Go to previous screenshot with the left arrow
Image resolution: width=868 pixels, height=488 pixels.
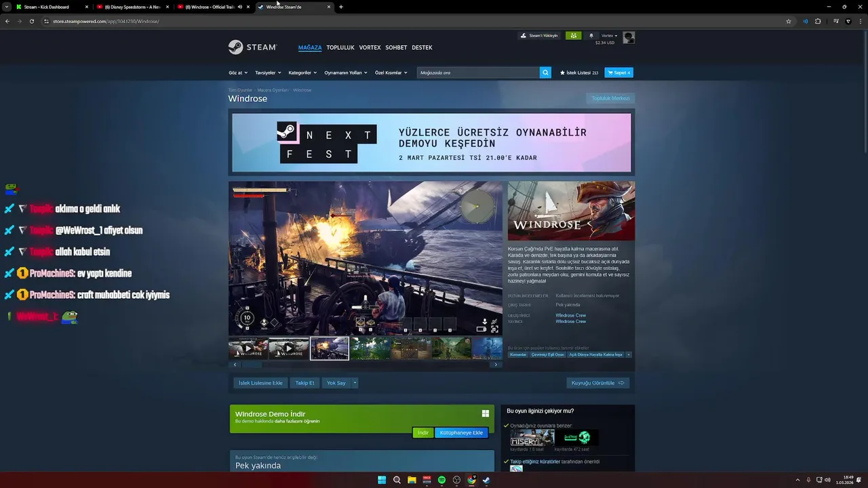click(235, 365)
